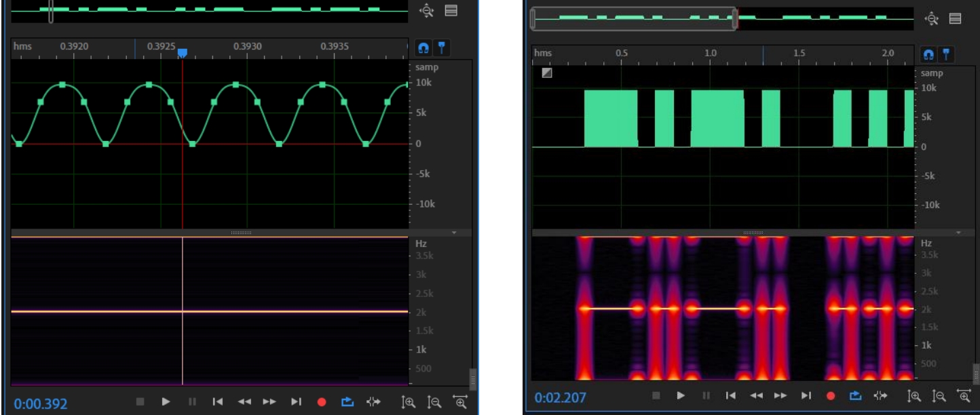The height and width of the screenshot is (415, 980).
Task: Skip selection button in the 0:02.207 editor
Action: (880, 396)
